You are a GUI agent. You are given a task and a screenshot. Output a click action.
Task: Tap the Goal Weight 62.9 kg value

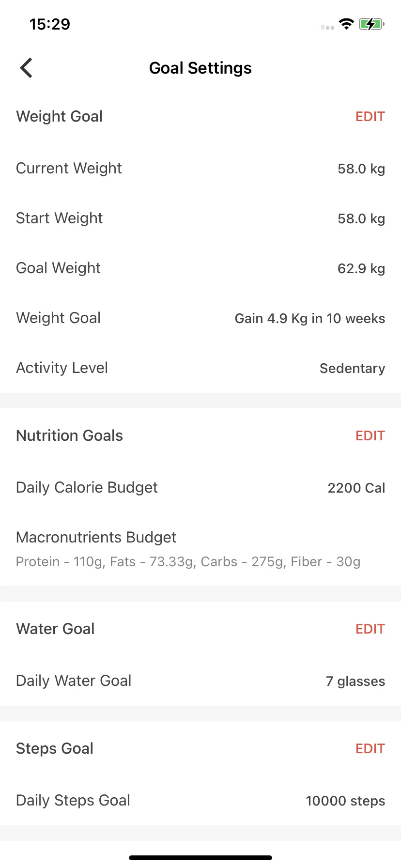361,269
